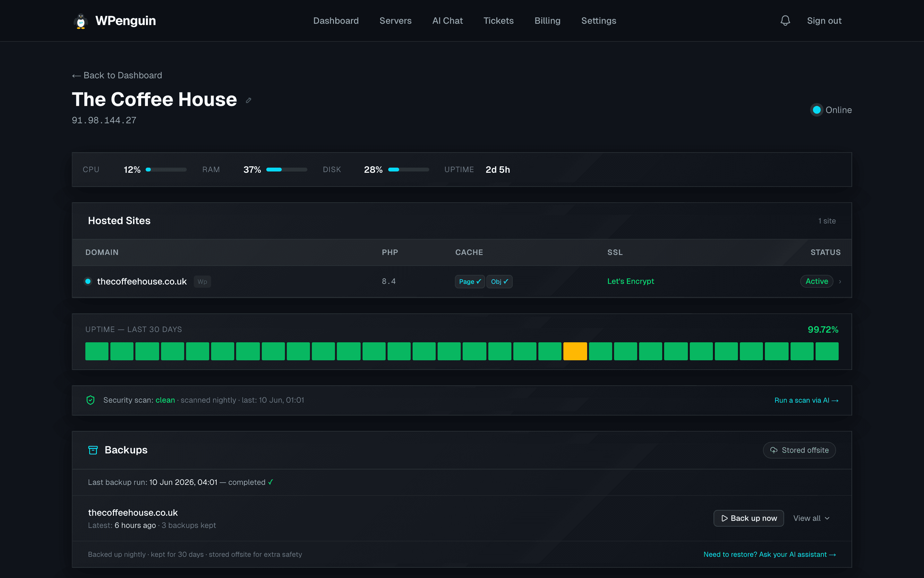Expand the View all backups dropdown
Image resolution: width=924 pixels, height=578 pixels.
811,518
